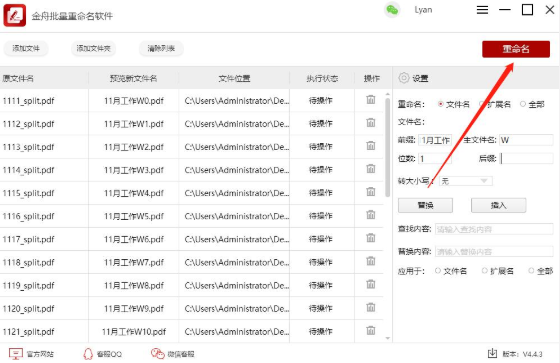Select 文件名 radio under 应用于
This screenshot has width=560, height=363.
[438, 271]
